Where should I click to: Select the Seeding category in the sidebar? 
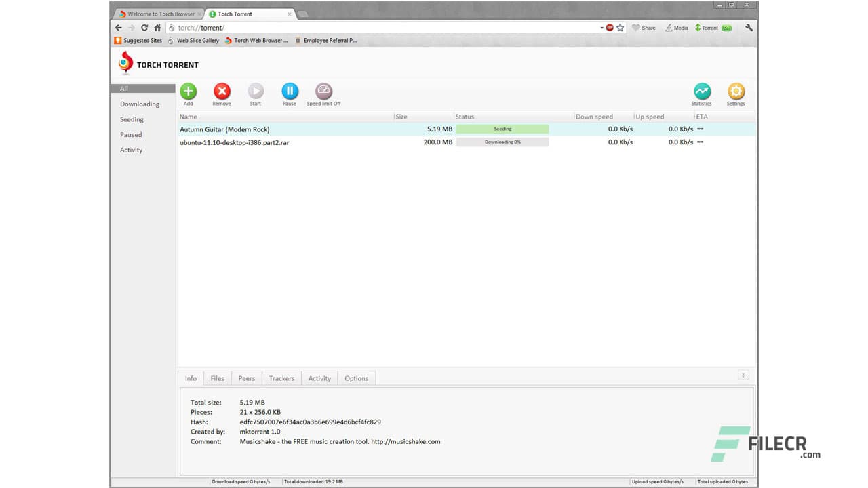pyautogui.click(x=132, y=119)
